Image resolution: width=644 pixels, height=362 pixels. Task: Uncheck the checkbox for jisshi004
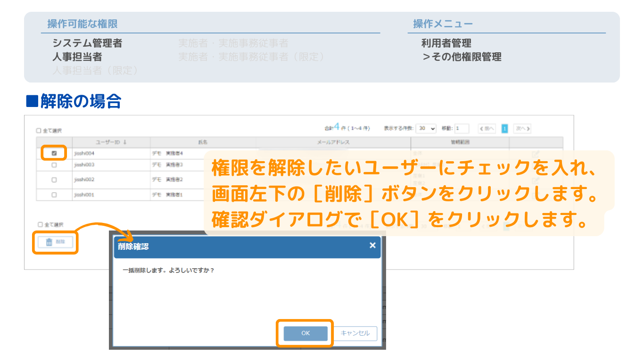pyautogui.click(x=54, y=153)
